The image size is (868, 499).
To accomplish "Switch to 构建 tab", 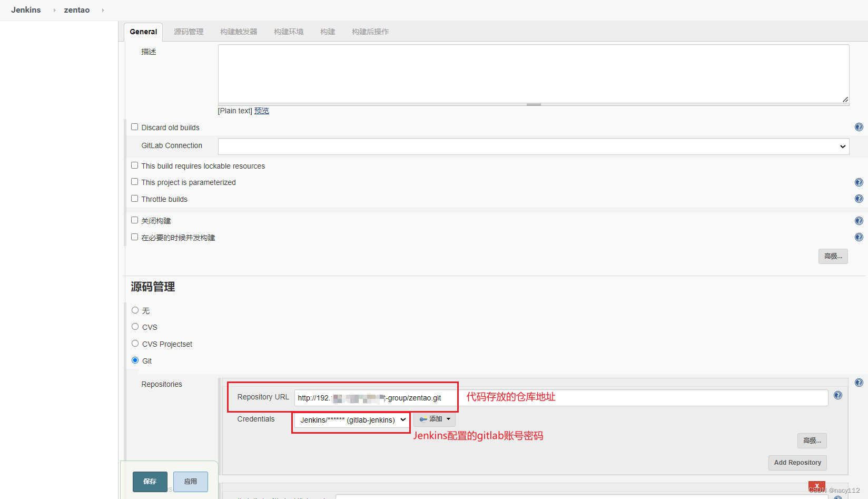I will [328, 32].
